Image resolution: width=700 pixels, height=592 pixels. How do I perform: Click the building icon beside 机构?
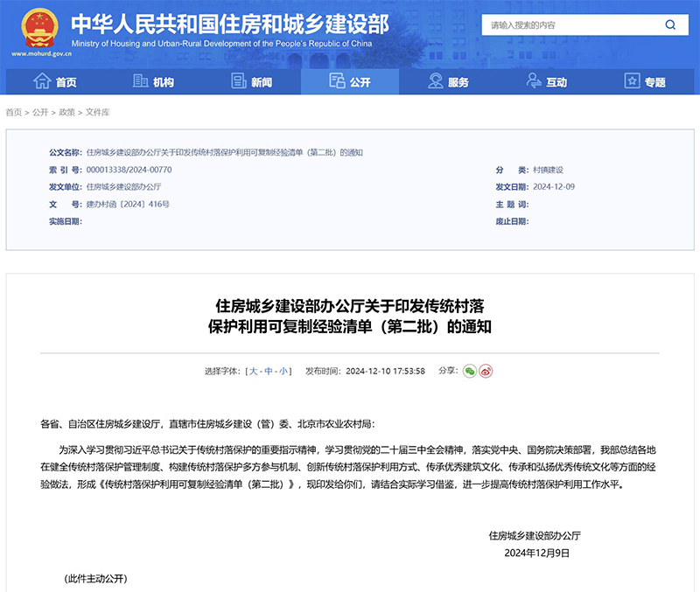tap(140, 81)
